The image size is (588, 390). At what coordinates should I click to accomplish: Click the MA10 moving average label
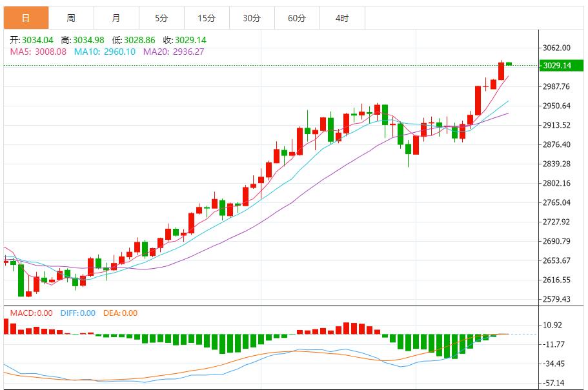105,52
